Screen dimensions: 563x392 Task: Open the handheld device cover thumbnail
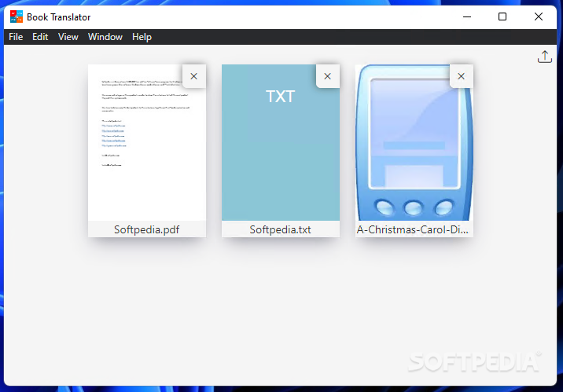coord(414,143)
